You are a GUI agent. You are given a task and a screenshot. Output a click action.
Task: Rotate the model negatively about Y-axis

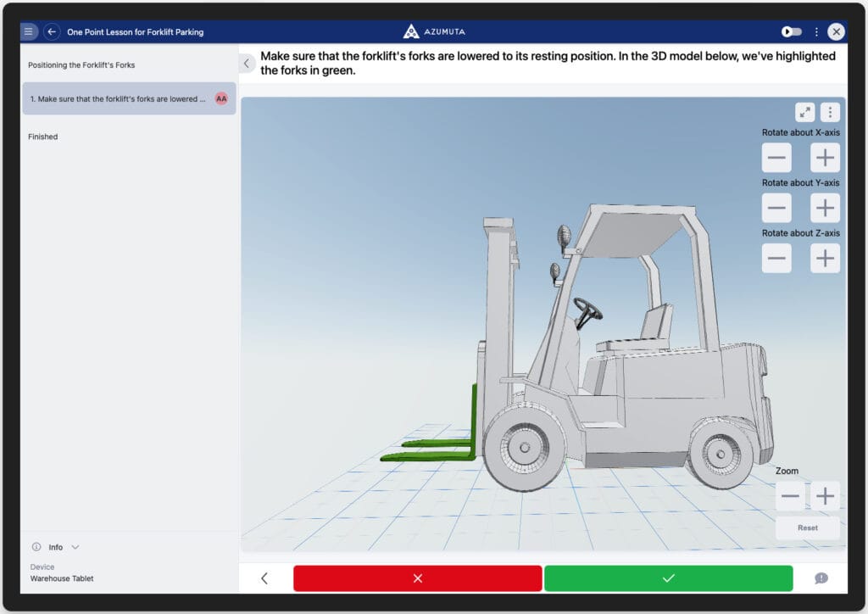point(776,208)
